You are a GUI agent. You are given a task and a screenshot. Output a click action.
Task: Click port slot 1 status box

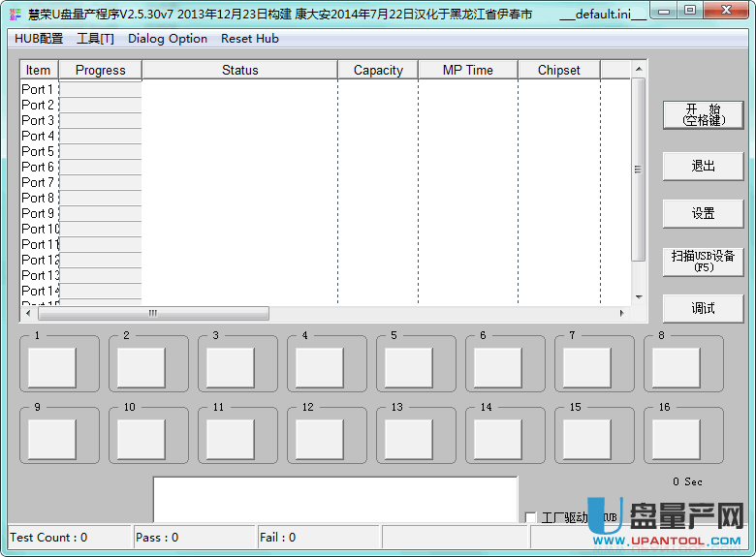point(51,368)
